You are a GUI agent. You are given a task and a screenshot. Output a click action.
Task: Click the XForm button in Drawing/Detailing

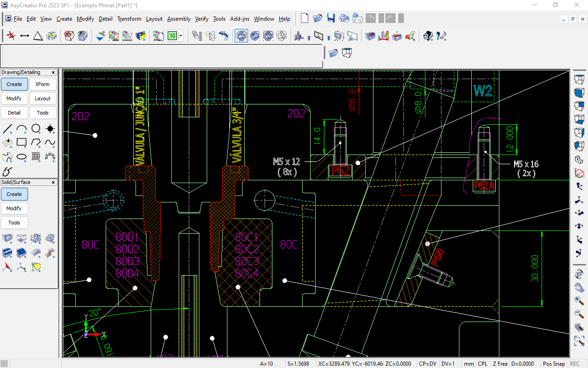point(43,84)
